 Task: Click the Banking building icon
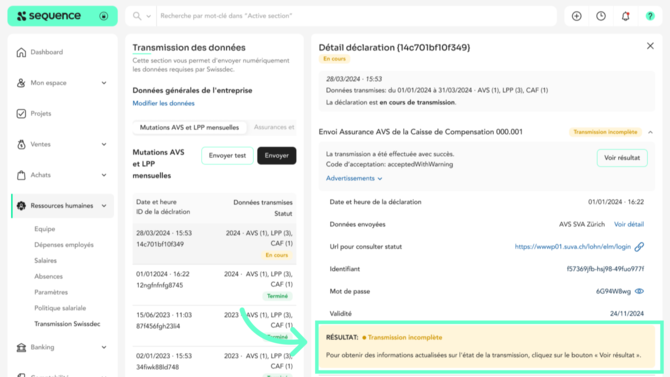(x=21, y=347)
